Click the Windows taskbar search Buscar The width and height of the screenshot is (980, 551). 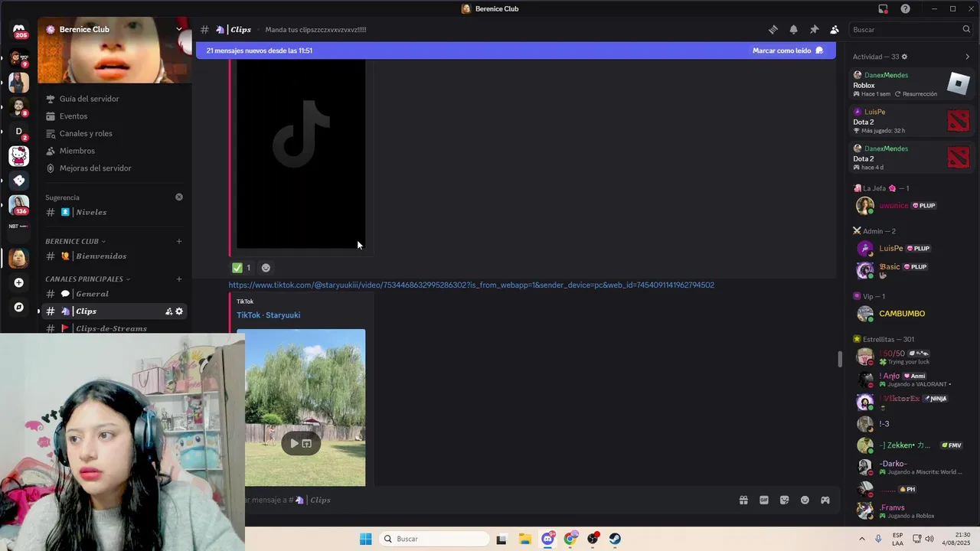tap(434, 539)
